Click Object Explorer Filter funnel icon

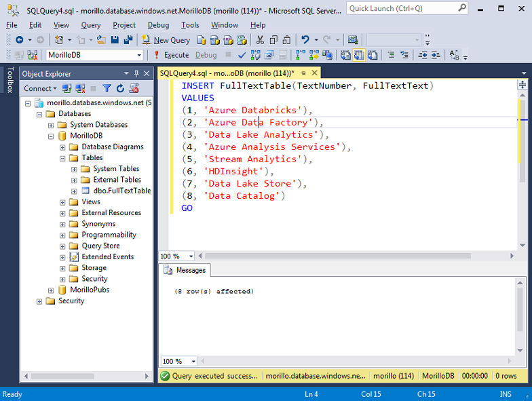107,88
